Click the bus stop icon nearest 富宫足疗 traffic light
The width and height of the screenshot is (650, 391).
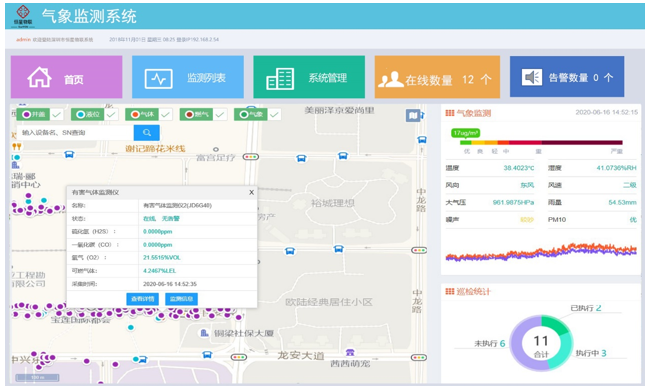[x=301, y=158]
